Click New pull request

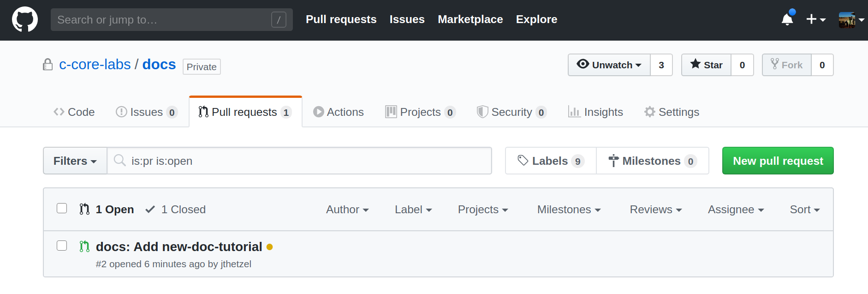[x=778, y=161]
